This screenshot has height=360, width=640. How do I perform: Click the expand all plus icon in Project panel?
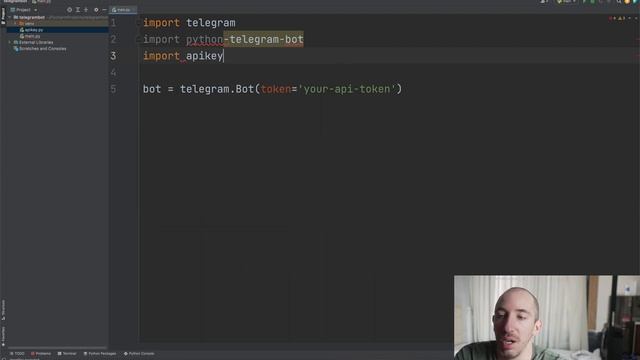[86, 9]
